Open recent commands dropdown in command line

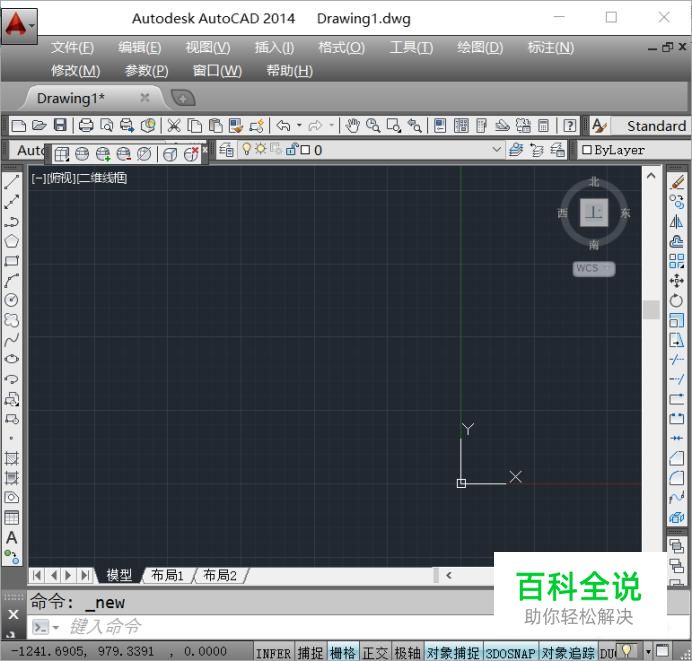click(x=56, y=627)
